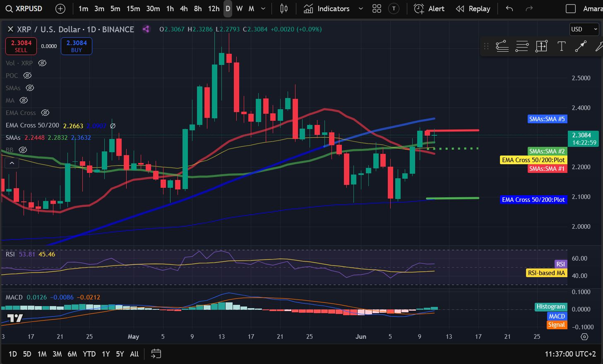Open the price scale settings gear
This screenshot has height=364, width=603.
coord(584,337)
